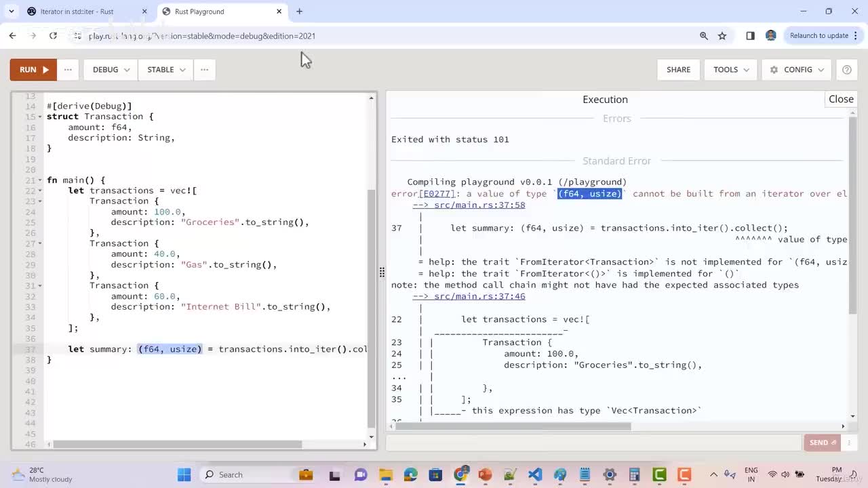This screenshot has width=868, height=488.
Task: Open a new browser tab
Action: point(299,12)
